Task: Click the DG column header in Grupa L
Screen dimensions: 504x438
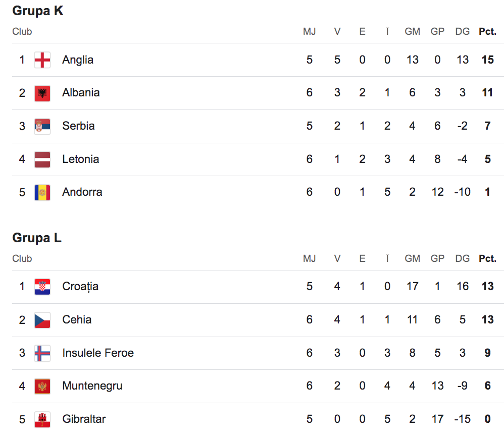Action: (462, 259)
